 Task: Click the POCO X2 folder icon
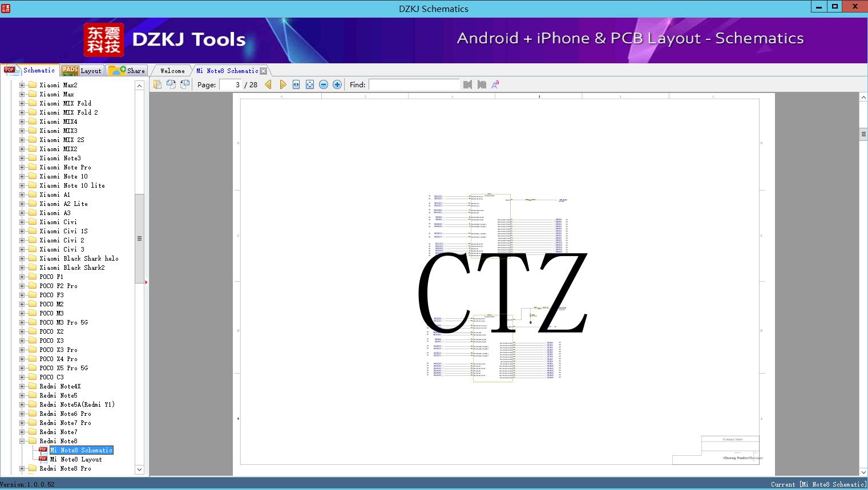pos(33,331)
